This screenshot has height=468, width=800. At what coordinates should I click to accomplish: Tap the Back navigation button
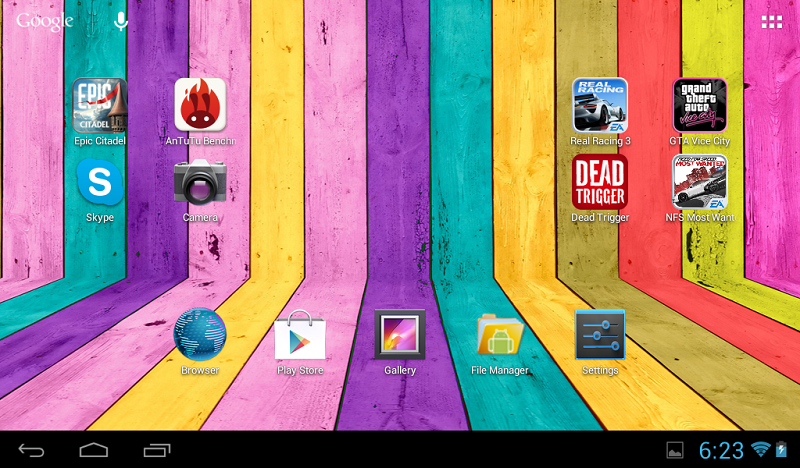pyautogui.click(x=32, y=450)
